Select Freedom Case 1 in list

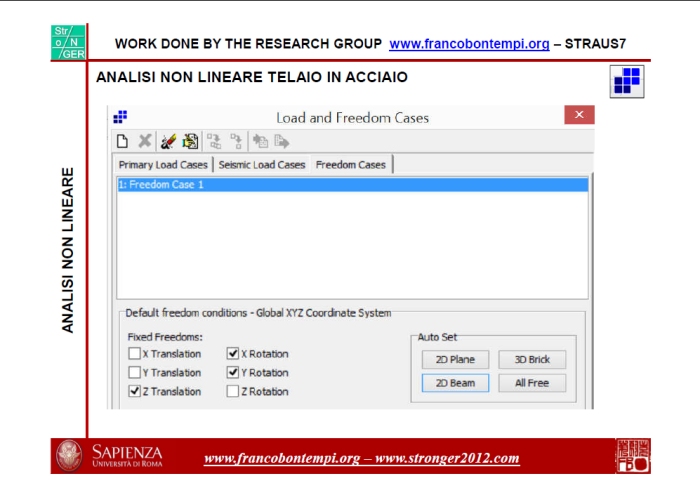pos(161,185)
